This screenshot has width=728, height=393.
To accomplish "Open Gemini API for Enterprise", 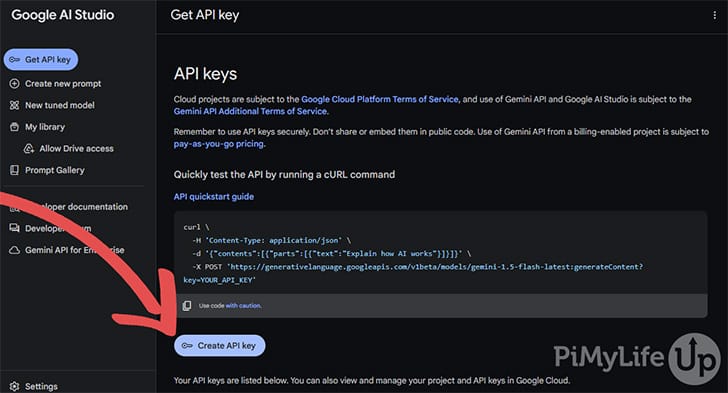I will (x=75, y=250).
